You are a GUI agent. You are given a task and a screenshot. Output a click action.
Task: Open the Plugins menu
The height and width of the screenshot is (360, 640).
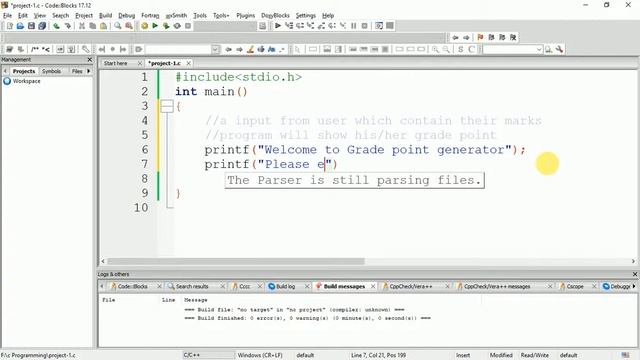(x=245, y=16)
